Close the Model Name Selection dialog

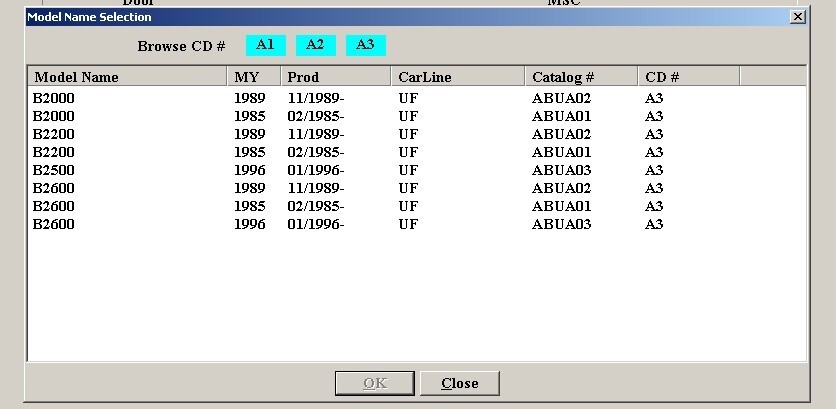point(798,17)
